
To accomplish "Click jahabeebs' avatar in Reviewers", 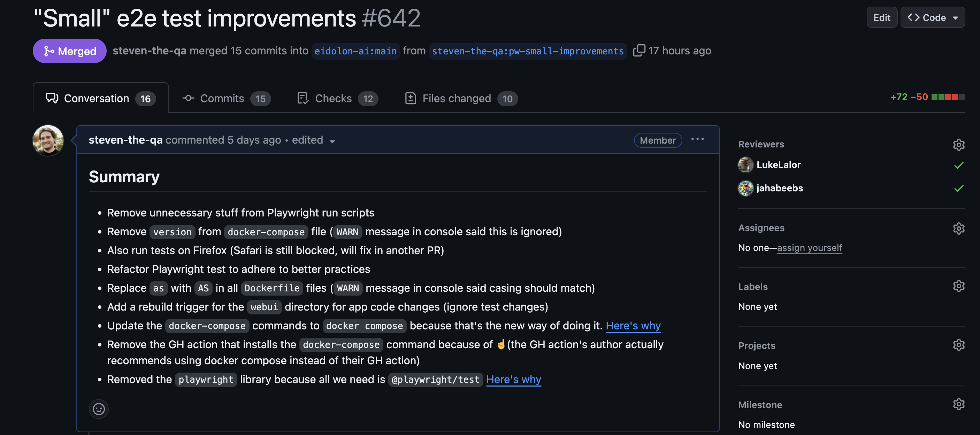I will coord(745,188).
